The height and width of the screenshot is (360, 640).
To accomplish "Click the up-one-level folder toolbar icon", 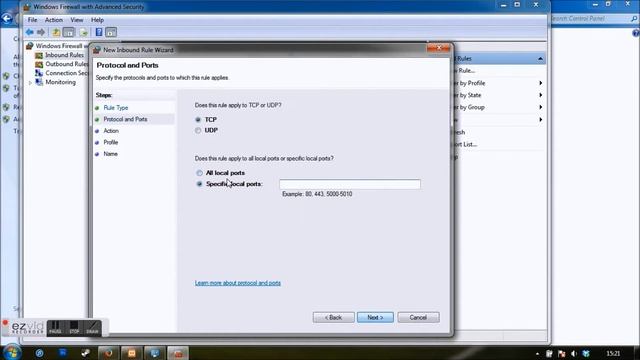I will (56, 32).
